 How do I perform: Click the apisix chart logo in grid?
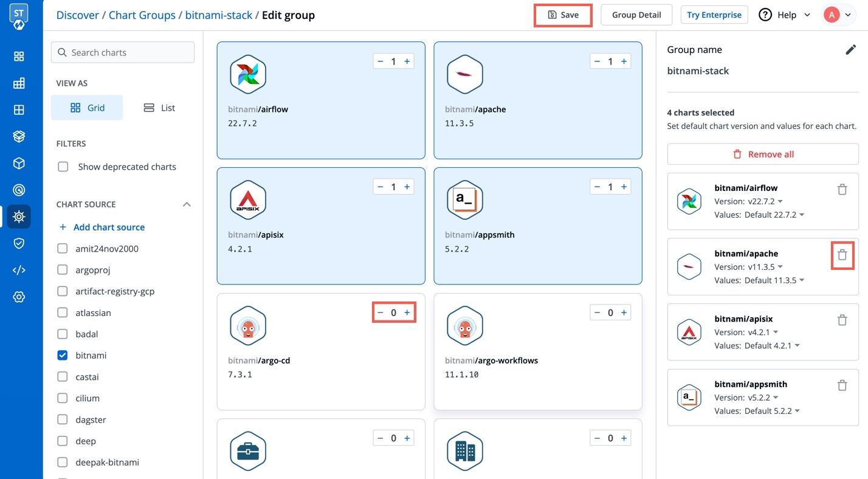tap(248, 200)
